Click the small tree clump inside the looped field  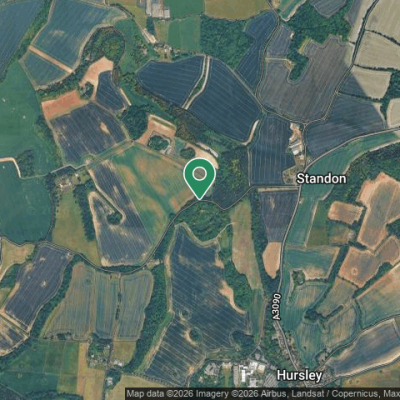point(115,218)
